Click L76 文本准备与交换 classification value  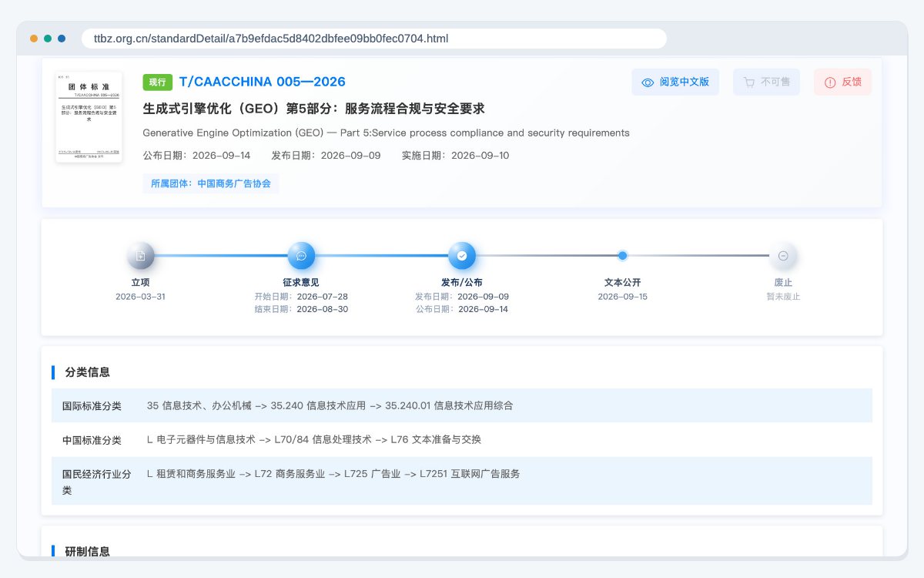pos(436,439)
